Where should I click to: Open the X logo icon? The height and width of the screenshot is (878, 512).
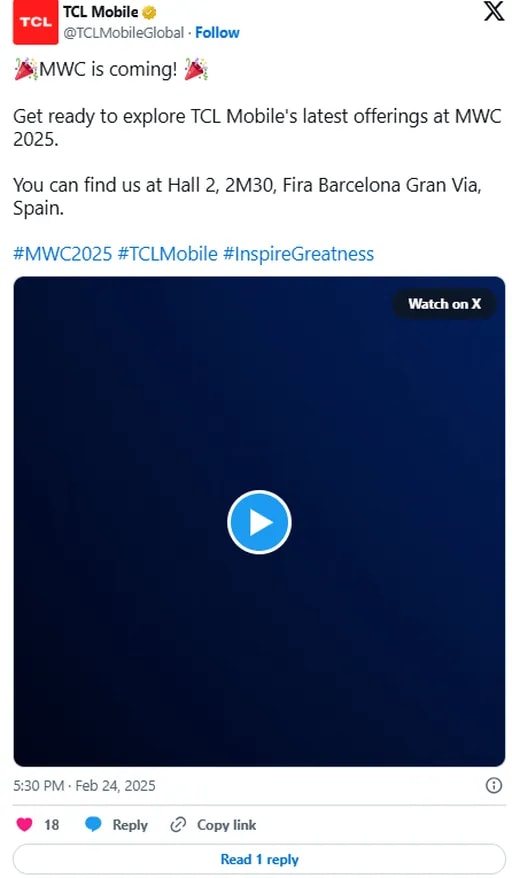(x=494, y=11)
